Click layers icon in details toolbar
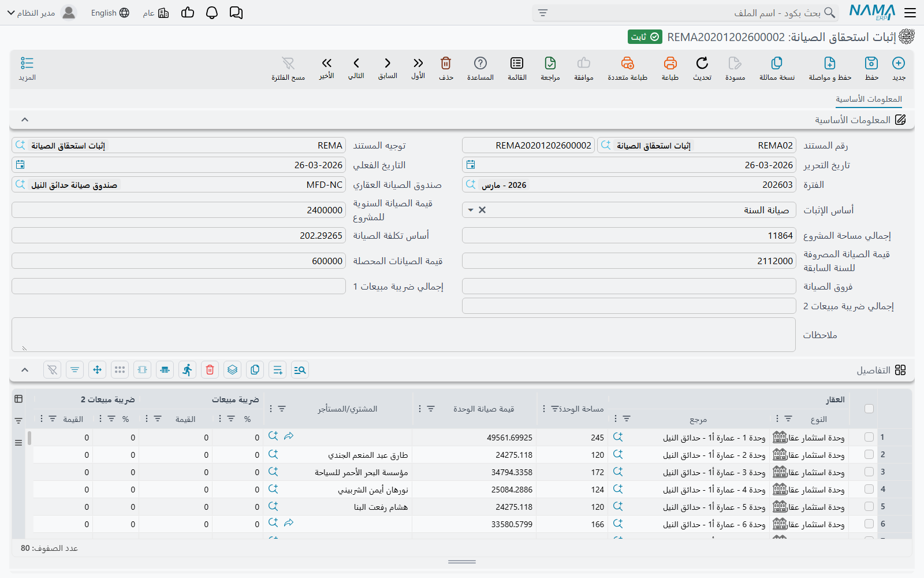 click(x=233, y=370)
